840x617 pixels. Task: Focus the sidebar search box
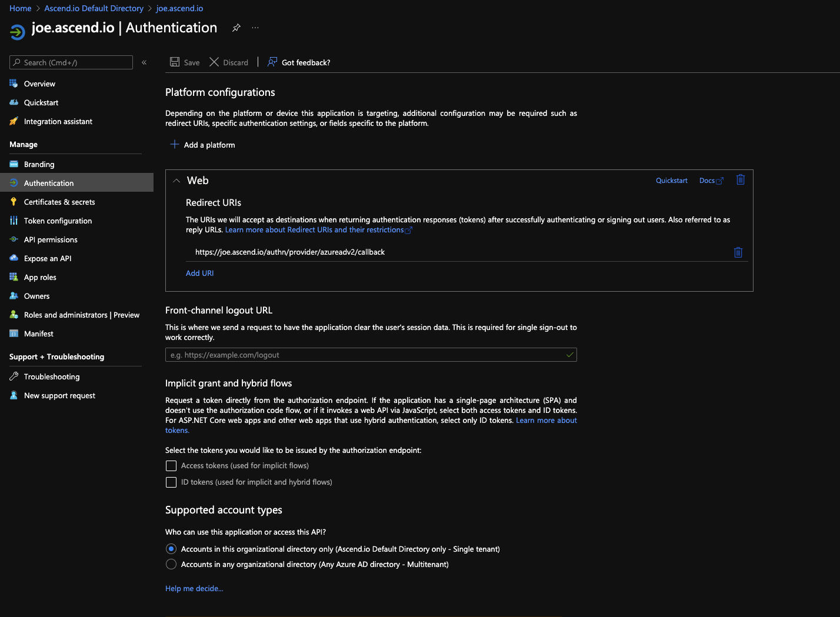(71, 62)
